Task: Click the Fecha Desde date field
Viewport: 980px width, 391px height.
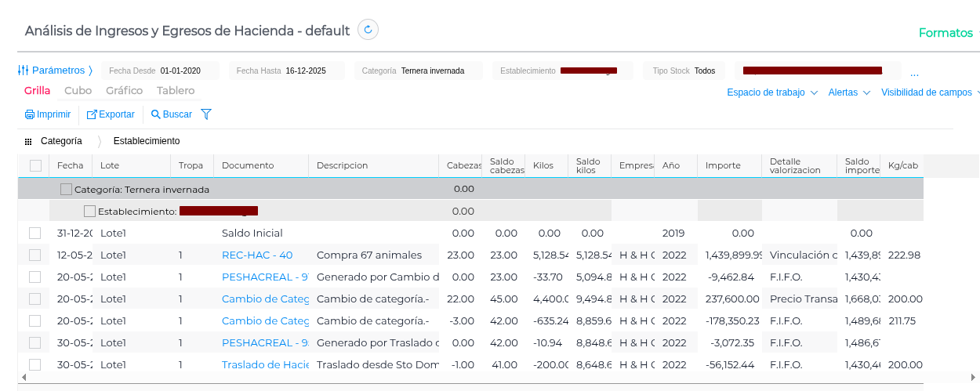Action: click(180, 71)
